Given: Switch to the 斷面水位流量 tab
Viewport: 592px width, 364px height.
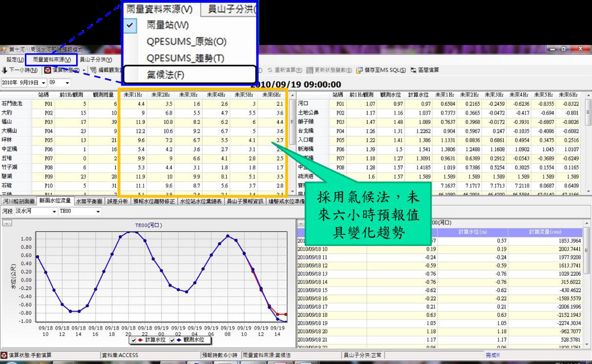Looking at the screenshot, I should 55,201.
